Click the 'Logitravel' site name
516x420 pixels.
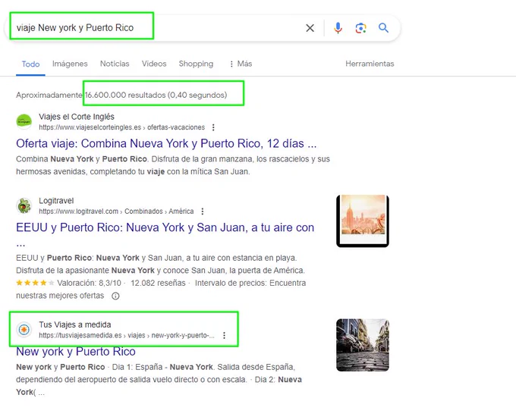(56, 201)
